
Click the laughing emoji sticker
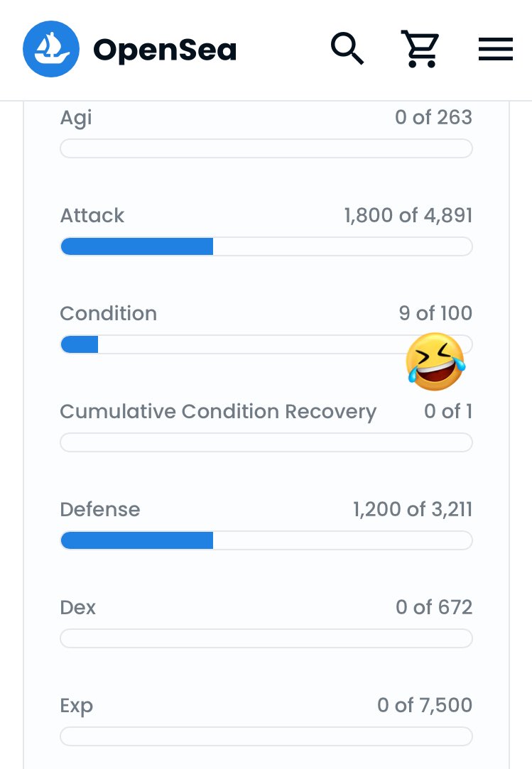(435, 362)
